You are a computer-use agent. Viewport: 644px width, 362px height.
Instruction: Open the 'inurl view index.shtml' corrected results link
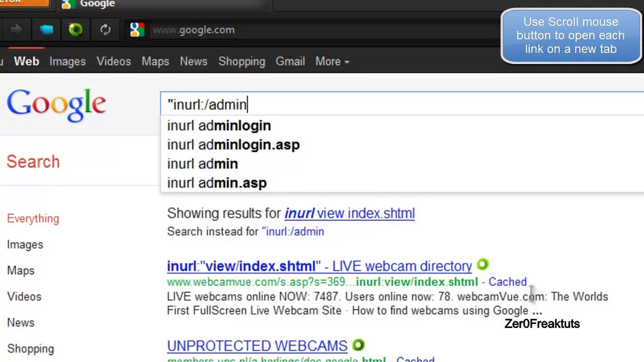(x=350, y=213)
